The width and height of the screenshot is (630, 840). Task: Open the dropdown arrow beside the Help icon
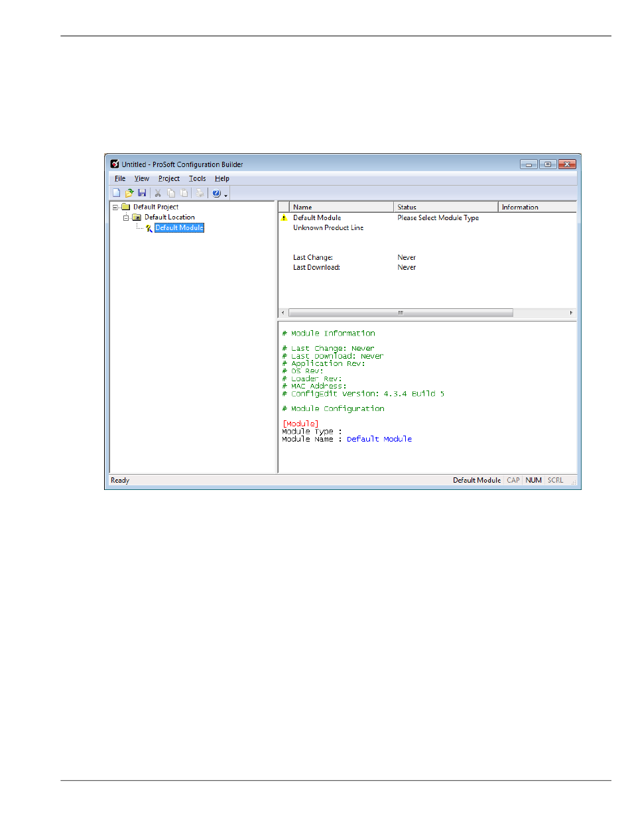pyautogui.click(x=226, y=194)
